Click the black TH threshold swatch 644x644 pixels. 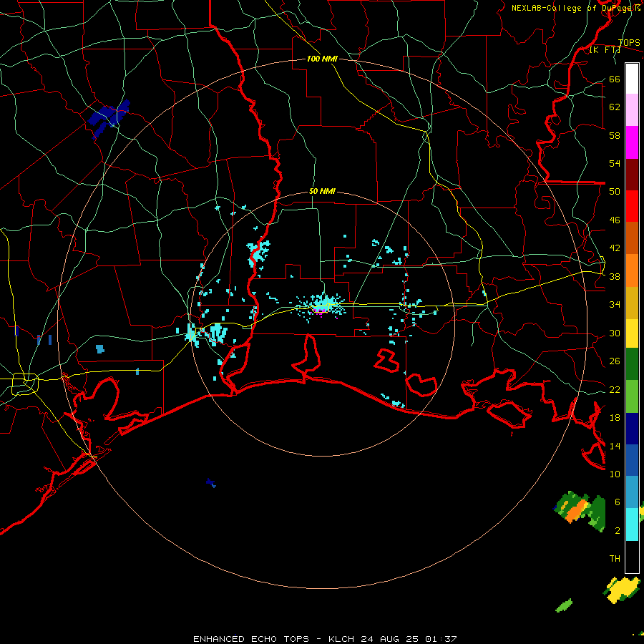[x=632, y=557]
